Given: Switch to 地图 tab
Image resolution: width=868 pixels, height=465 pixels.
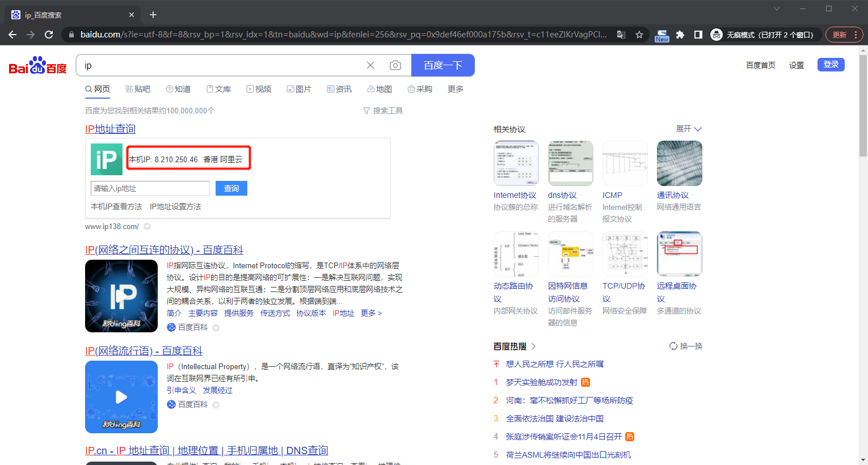Looking at the screenshot, I should tap(380, 89).
